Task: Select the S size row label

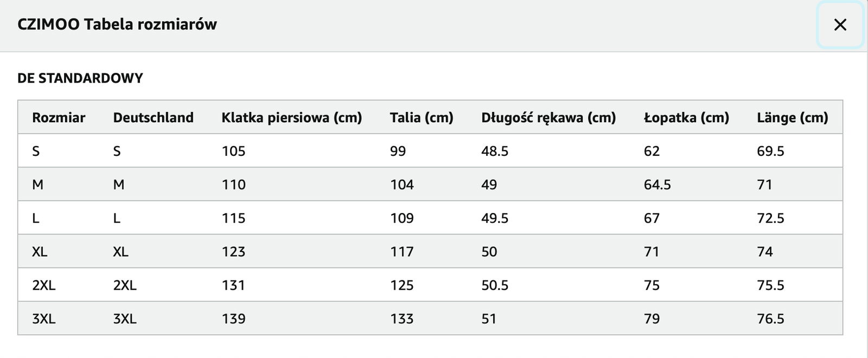Action: pos(36,151)
